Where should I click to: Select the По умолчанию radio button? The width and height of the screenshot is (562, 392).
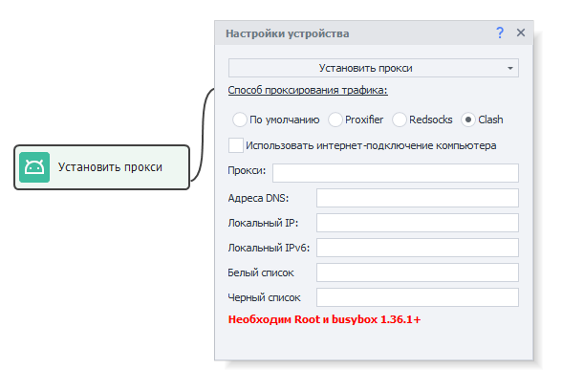coord(239,120)
